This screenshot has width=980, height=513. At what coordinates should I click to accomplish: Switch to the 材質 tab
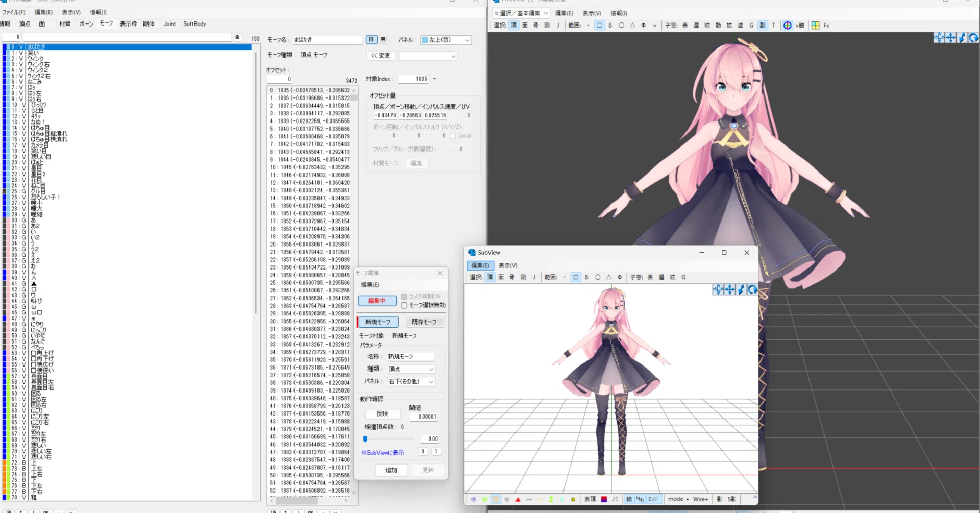point(65,24)
